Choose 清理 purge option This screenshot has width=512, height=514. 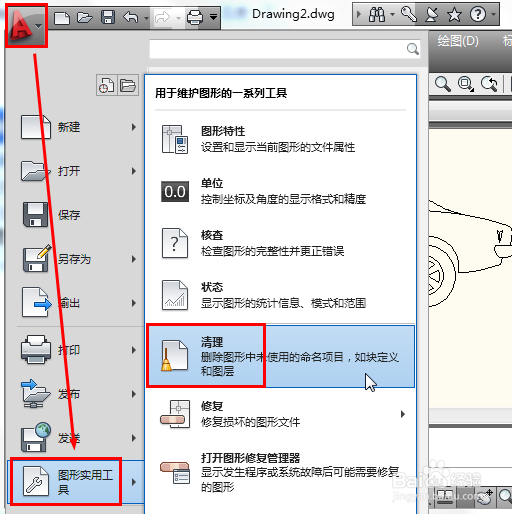click(x=281, y=356)
